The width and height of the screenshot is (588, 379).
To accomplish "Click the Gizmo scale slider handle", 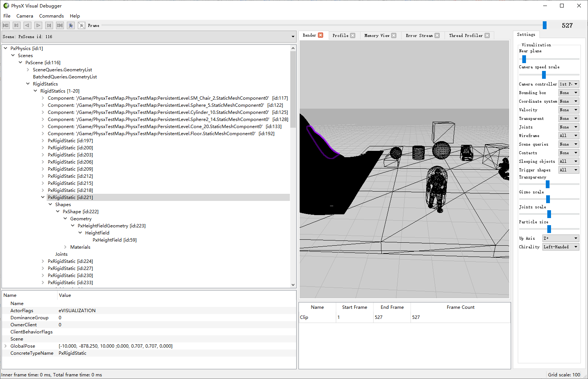I will [x=548, y=199].
